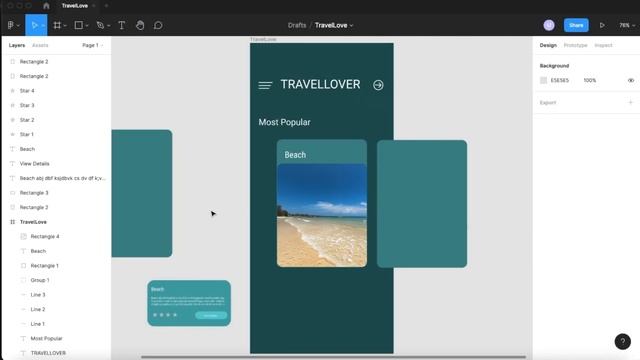Open Frame tool options dropdown arrow
Viewport: 640px width, 360px height.
[x=65, y=26]
